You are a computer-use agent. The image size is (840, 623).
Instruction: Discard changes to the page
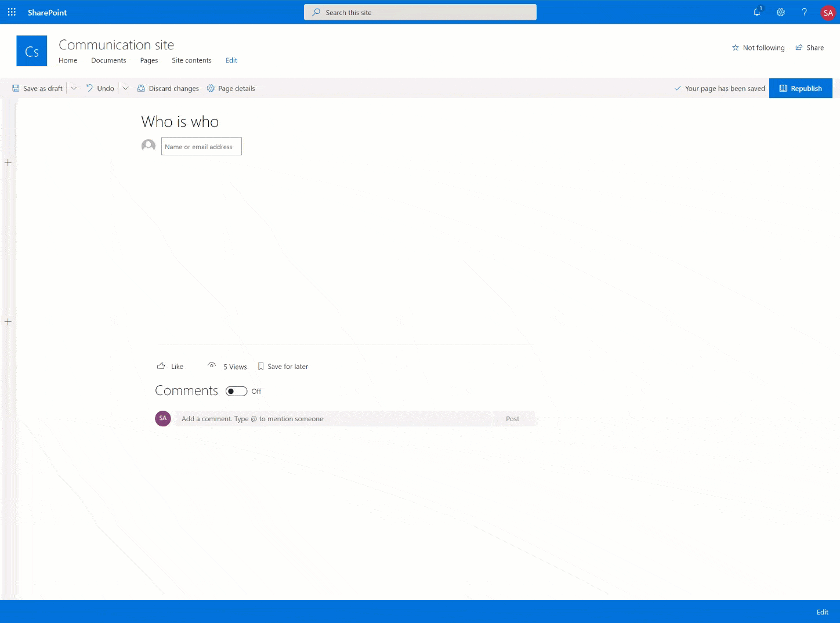click(x=168, y=88)
